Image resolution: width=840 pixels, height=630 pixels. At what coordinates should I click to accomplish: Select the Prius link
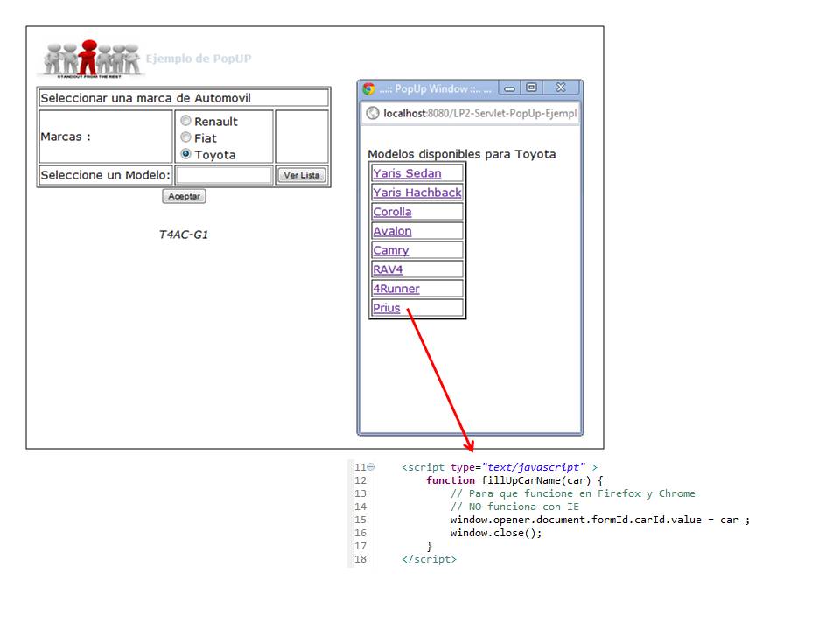[x=387, y=308]
